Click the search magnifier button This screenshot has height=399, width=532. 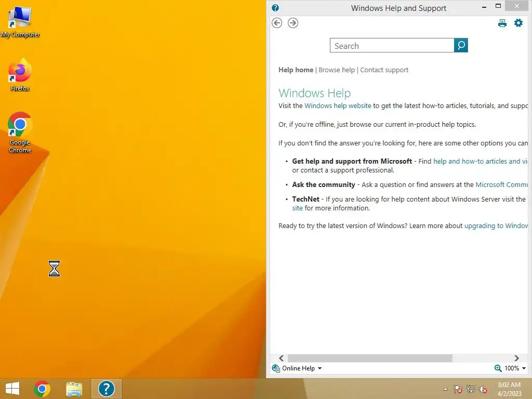coord(461,45)
